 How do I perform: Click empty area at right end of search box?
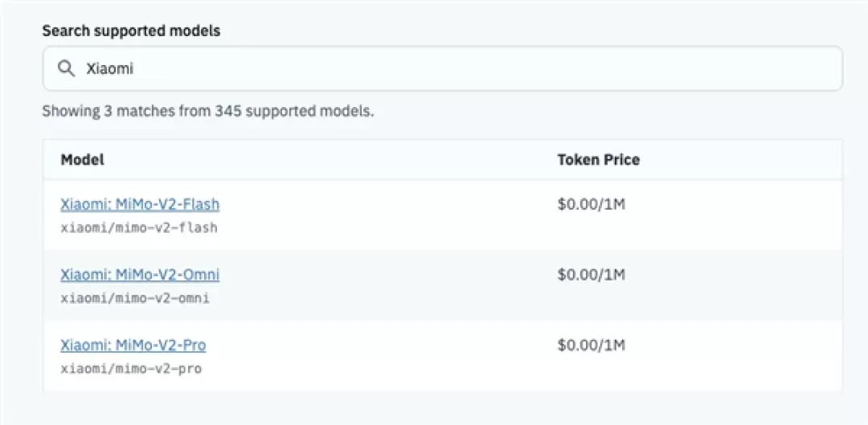[775, 68]
